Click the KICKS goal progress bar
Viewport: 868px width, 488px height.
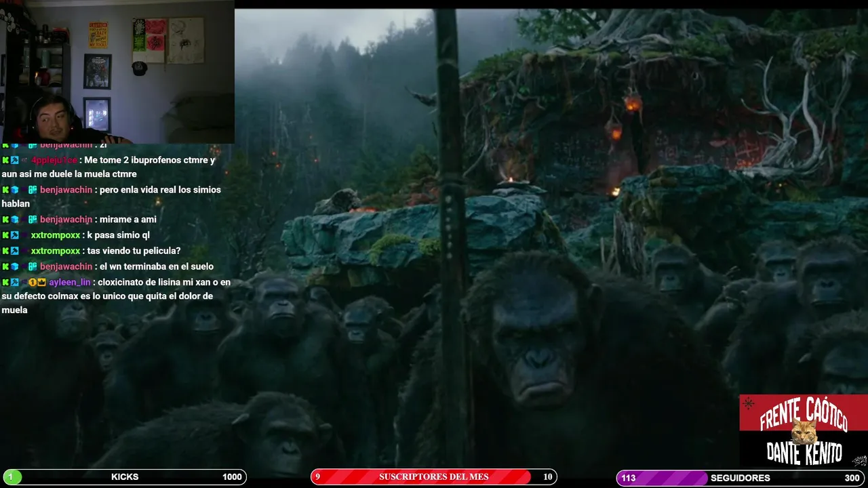[x=125, y=477]
